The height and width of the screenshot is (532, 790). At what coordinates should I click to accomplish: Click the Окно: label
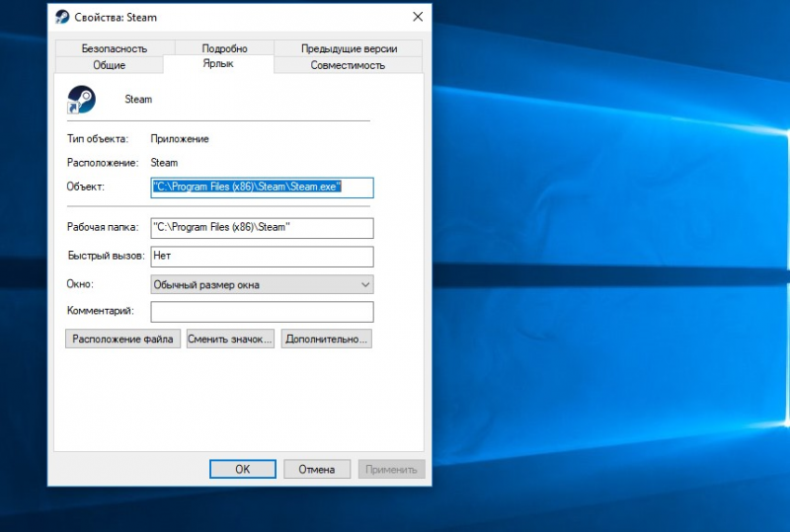pyautogui.click(x=80, y=284)
